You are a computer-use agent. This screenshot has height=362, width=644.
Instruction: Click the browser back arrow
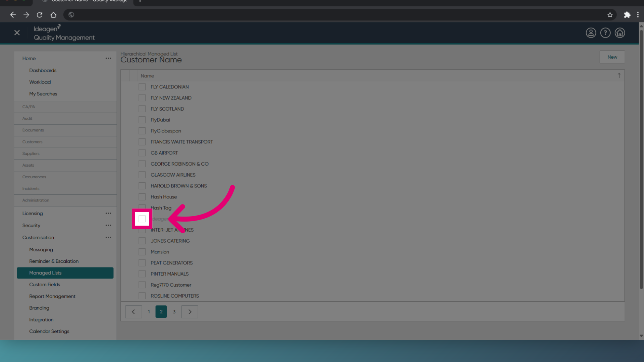13,15
